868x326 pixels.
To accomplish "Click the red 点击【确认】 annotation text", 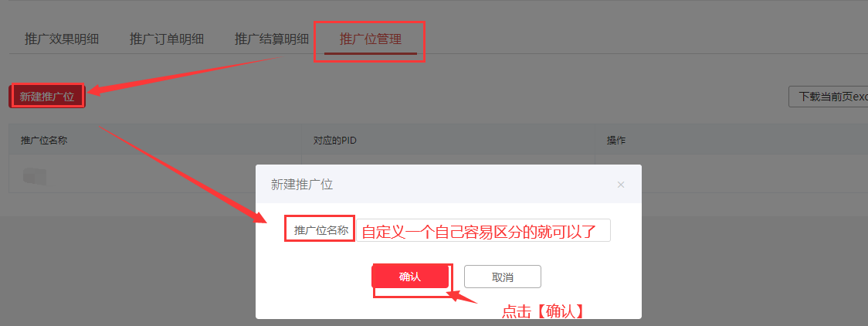I will pyautogui.click(x=544, y=311).
